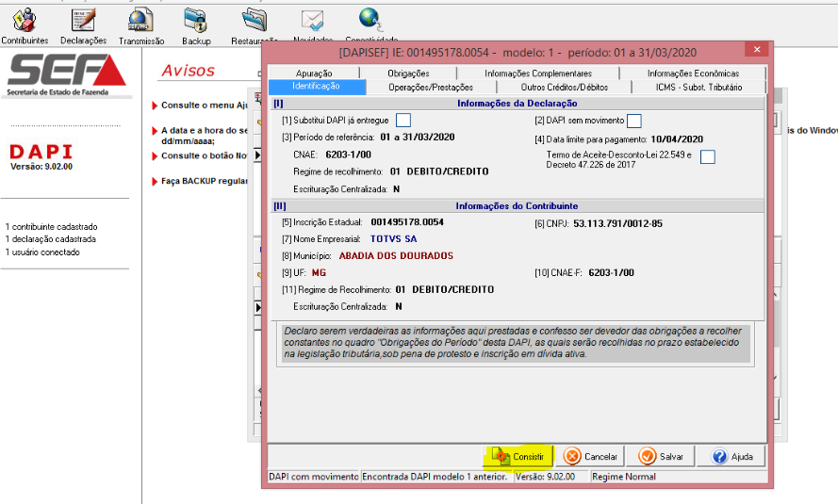This screenshot has width=838, height=504.
Task: Check Substitui DAPI já entregue
Action: point(403,121)
